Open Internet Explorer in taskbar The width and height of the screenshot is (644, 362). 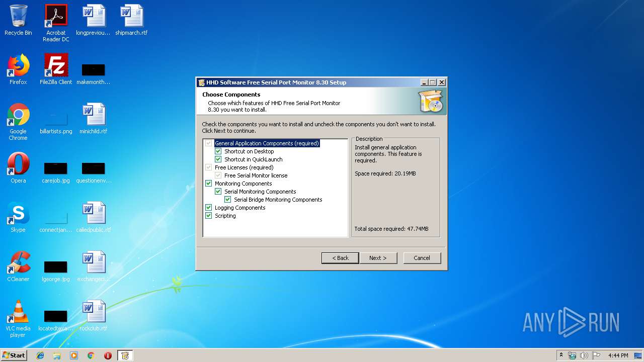pos(40,355)
